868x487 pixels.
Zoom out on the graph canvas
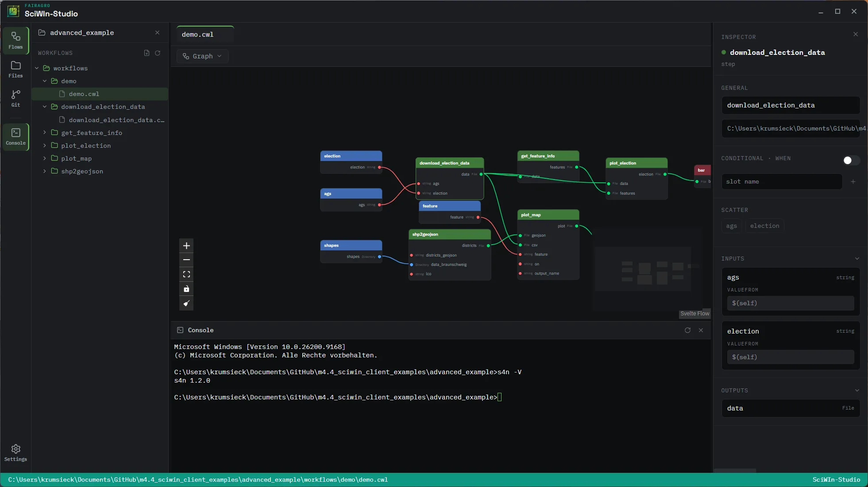tap(186, 260)
